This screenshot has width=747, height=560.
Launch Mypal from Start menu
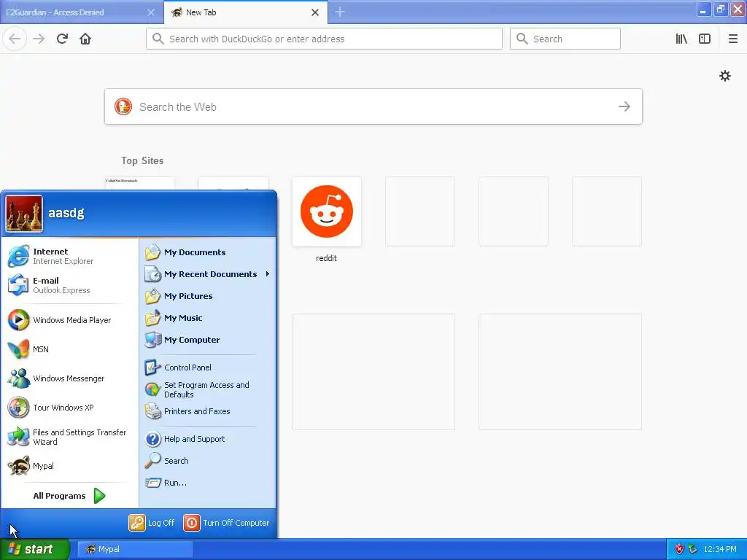pyautogui.click(x=69, y=466)
